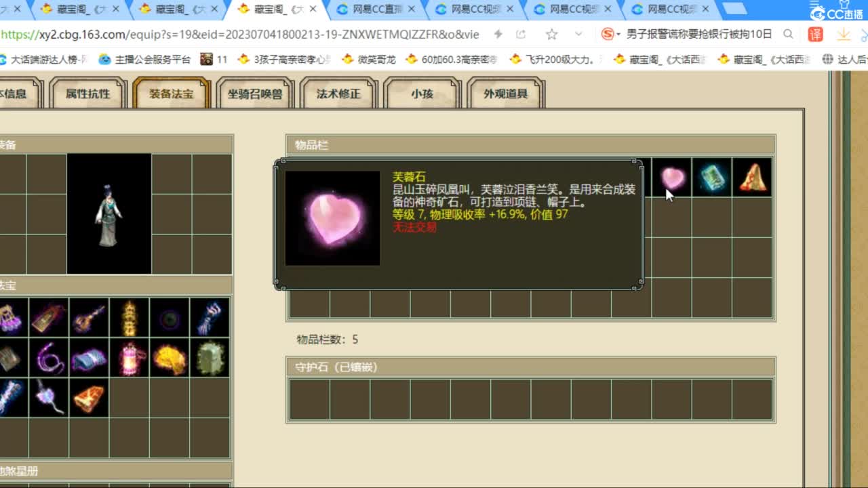Screen dimensions: 868x488
Task: Open the 微笑哥龙 bookmark
Action: (x=368, y=60)
